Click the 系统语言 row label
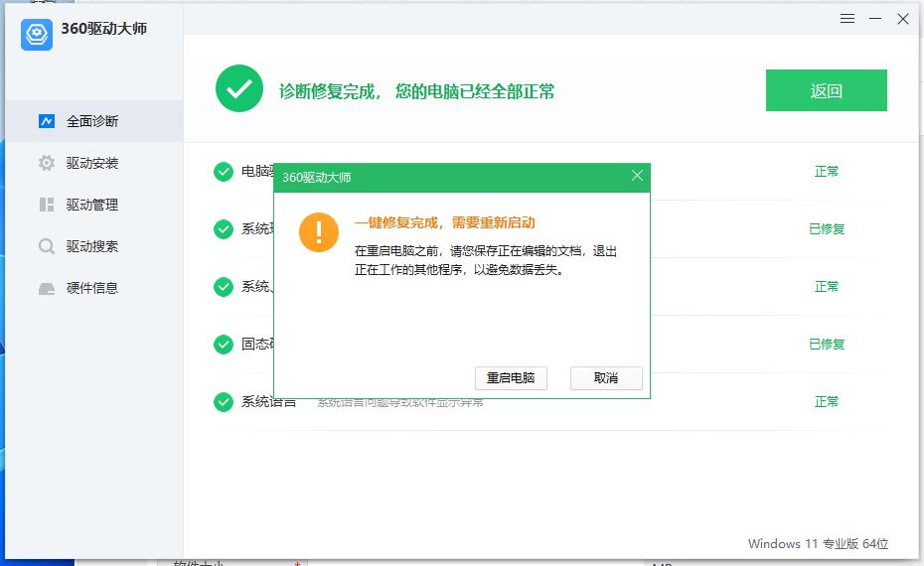Viewport: 924px width, 566px height. [268, 403]
